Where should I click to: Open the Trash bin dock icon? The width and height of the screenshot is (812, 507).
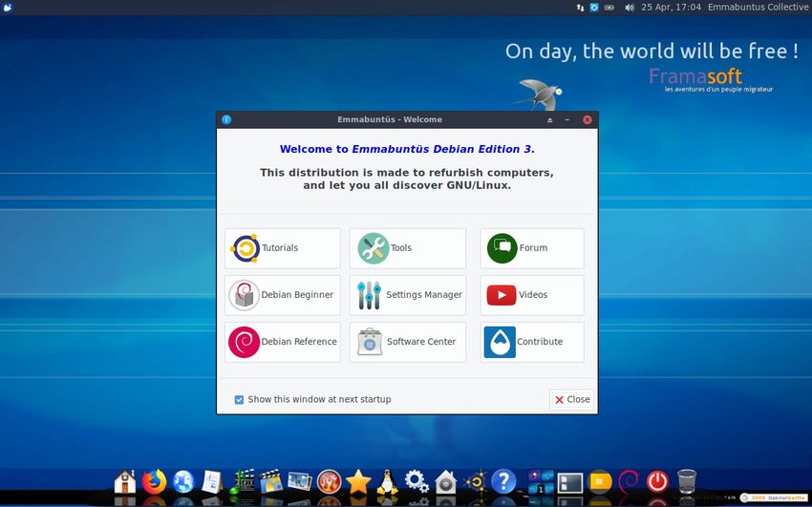(x=687, y=481)
